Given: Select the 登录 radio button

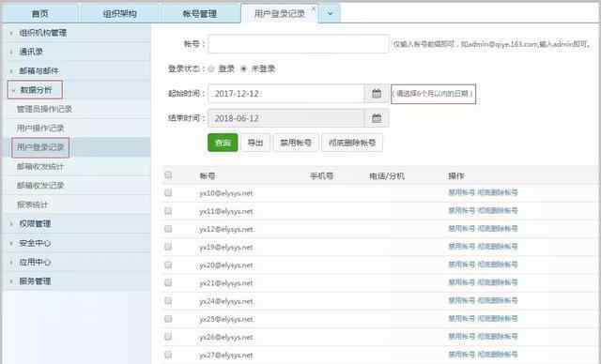Looking at the screenshot, I should coord(211,68).
